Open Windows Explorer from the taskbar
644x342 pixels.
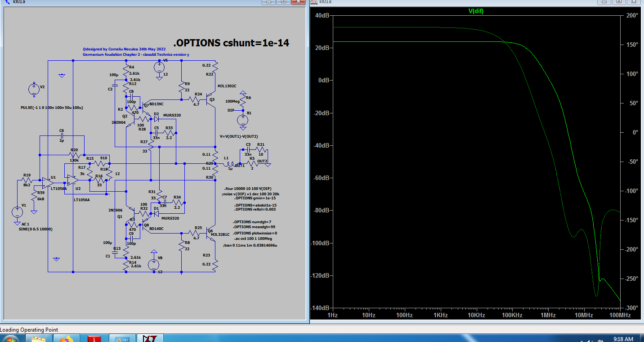pos(39,338)
